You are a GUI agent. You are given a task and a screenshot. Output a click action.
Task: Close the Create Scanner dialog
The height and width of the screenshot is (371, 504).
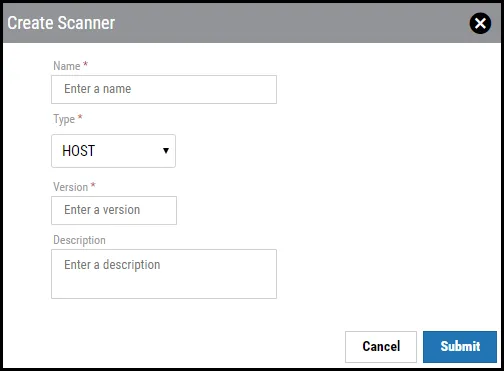point(480,23)
